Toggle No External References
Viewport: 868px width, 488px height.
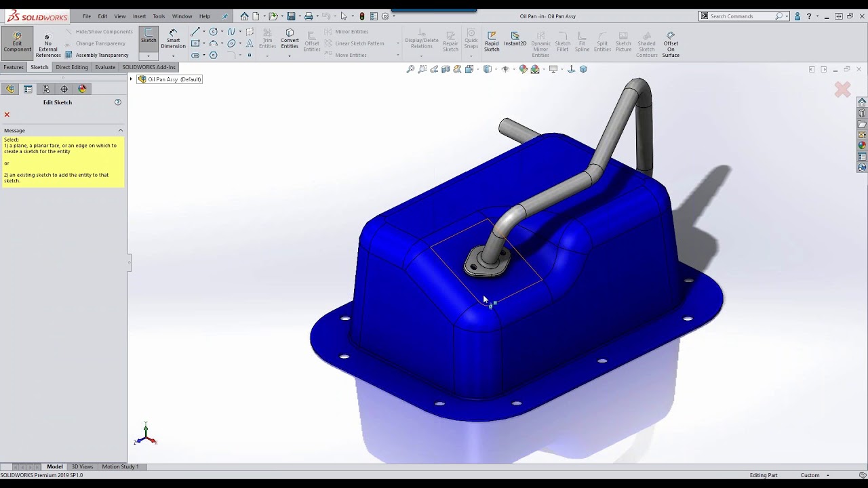tap(47, 45)
